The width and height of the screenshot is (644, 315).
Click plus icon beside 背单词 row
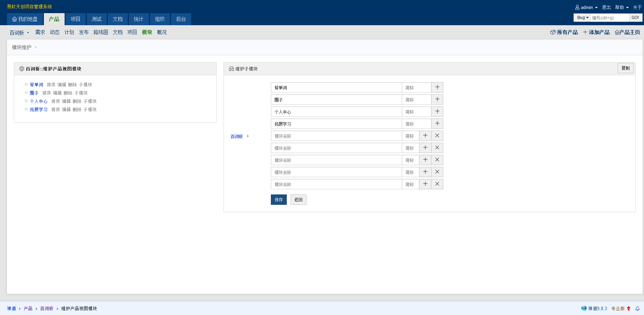click(x=437, y=87)
